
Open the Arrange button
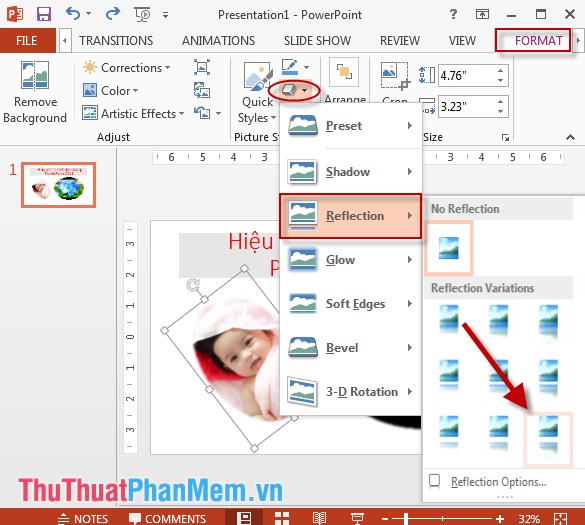(x=344, y=80)
